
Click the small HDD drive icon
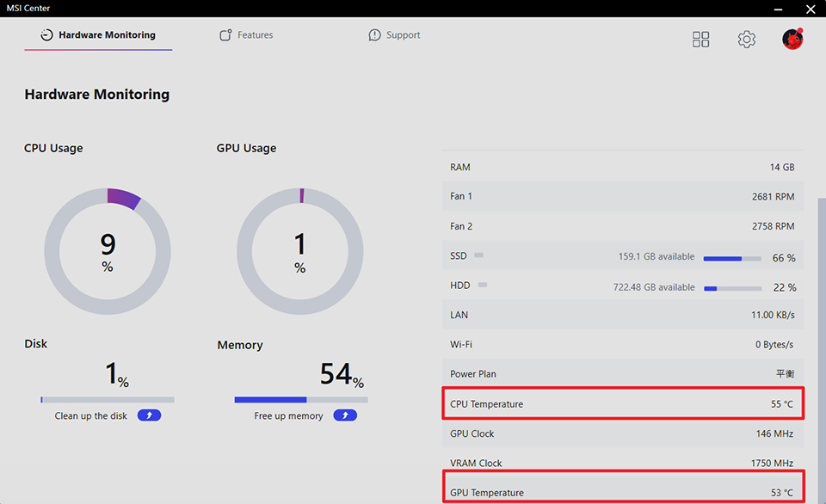click(483, 285)
